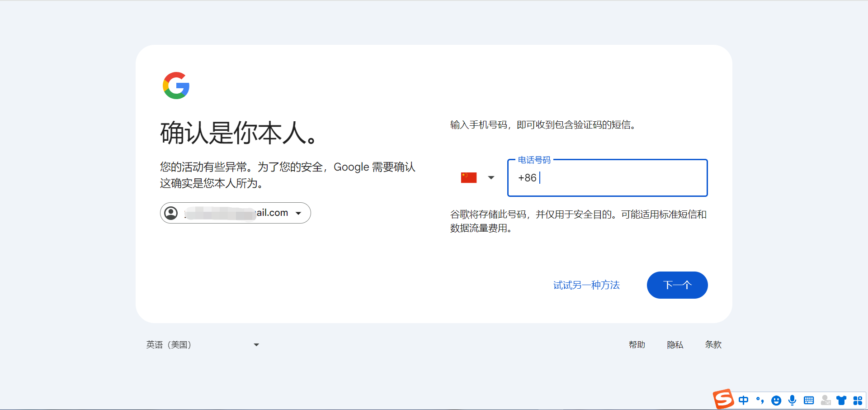Focus the 电话号码 phone number field

tap(607, 178)
